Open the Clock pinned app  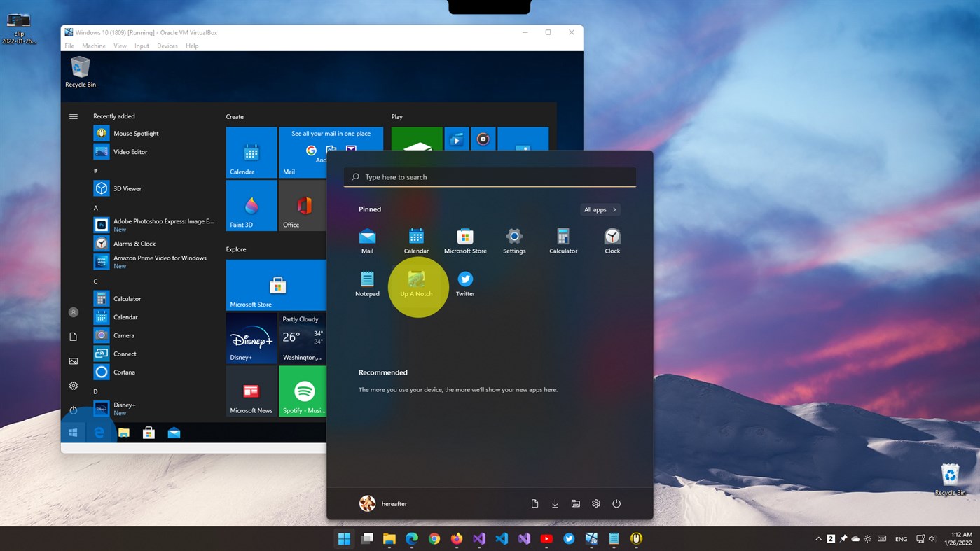click(612, 238)
